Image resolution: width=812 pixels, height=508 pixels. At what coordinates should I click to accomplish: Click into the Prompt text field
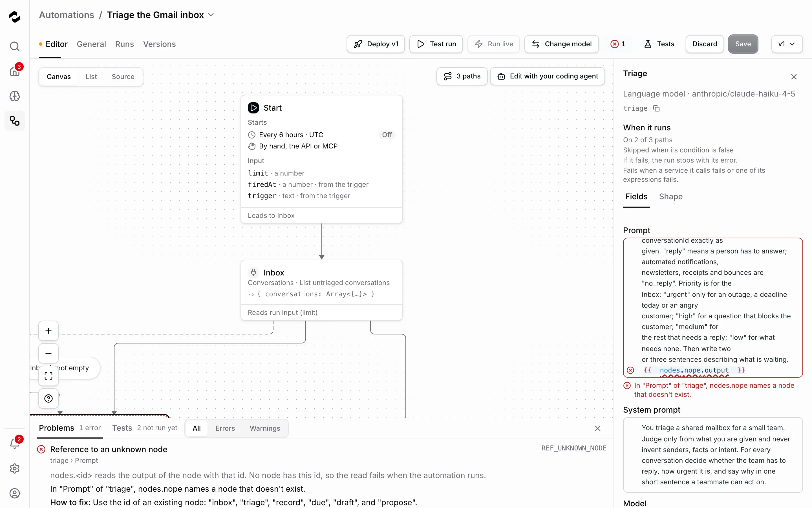coord(713,307)
